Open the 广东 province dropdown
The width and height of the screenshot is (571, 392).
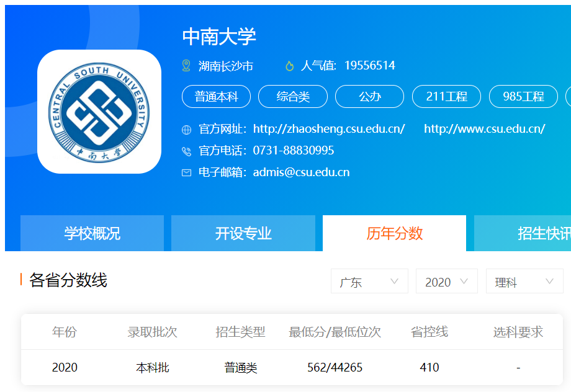[369, 281]
